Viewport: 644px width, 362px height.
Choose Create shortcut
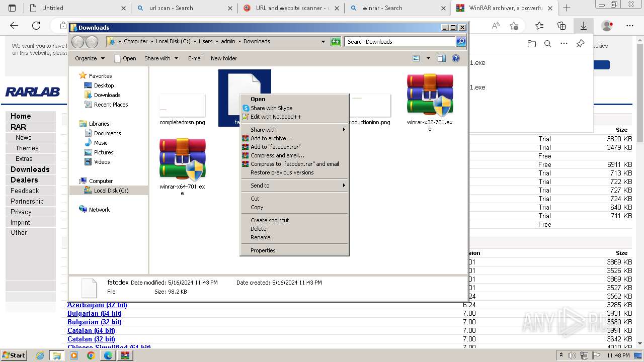click(x=294, y=220)
